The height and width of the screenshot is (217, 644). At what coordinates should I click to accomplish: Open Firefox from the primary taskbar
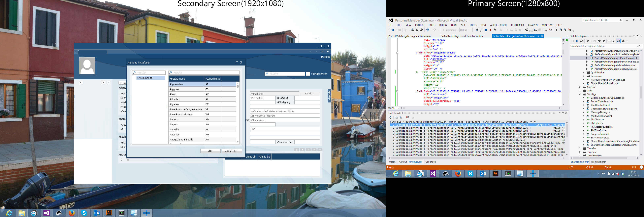458,174
